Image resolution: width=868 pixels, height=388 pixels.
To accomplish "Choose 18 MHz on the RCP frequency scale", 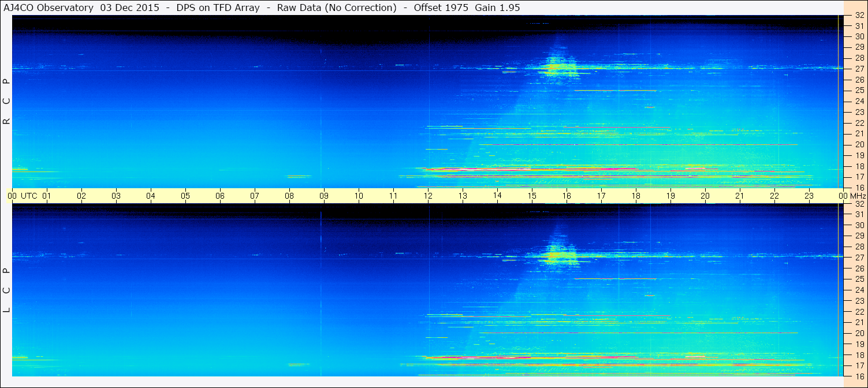I will tap(859, 166).
